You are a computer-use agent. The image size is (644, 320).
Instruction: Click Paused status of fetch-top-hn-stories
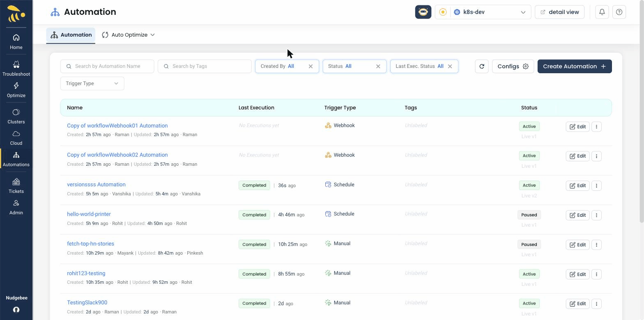529,244
